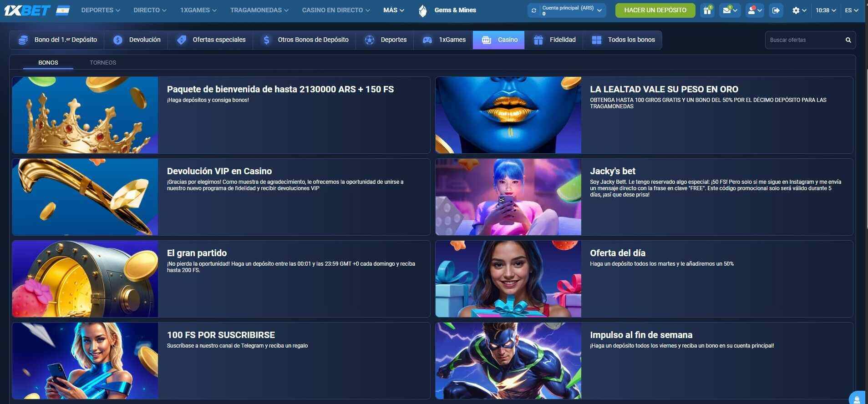Open the user profile icon
The image size is (868, 404).
coord(755,10)
